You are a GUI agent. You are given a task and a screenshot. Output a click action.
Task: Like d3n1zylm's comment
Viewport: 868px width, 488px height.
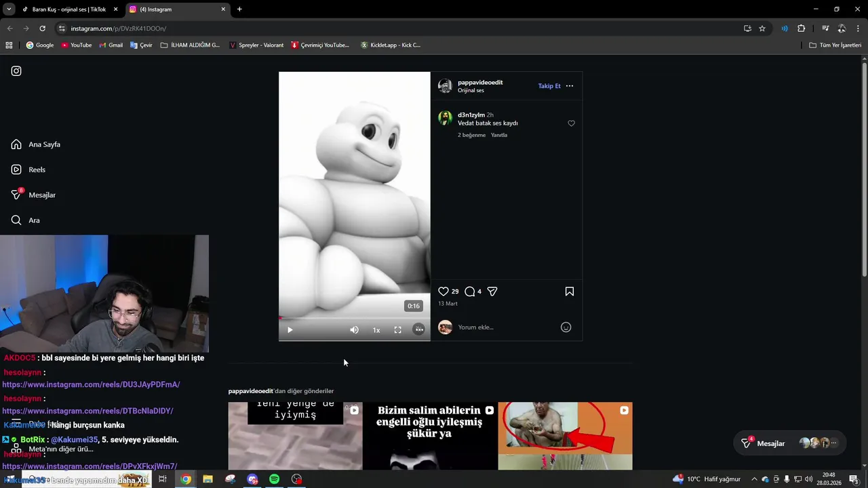[x=571, y=123]
